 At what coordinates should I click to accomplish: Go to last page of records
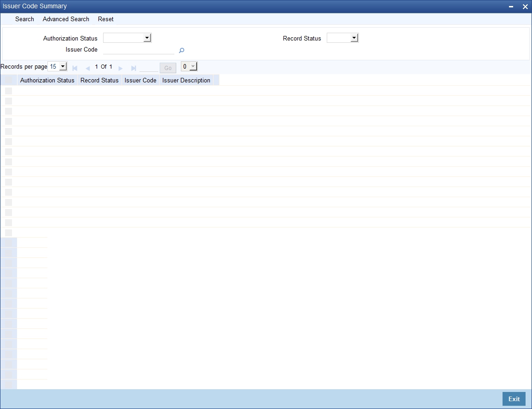133,68
